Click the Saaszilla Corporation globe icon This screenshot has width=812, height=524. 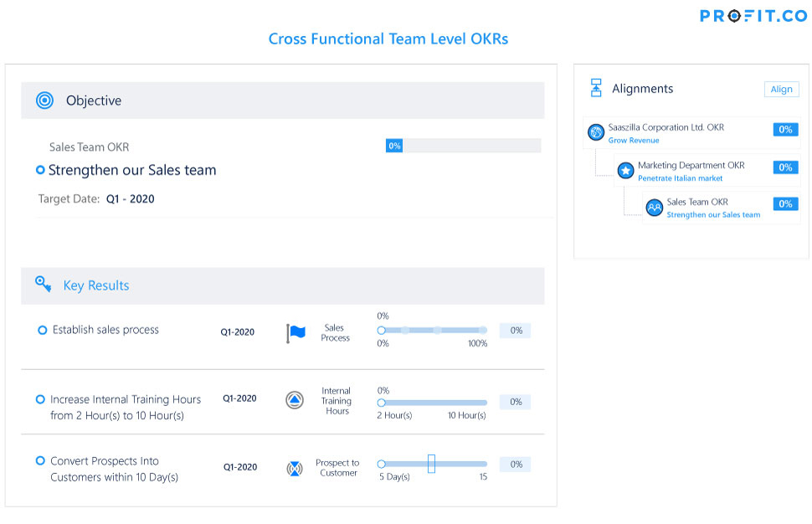click(596, 132)
